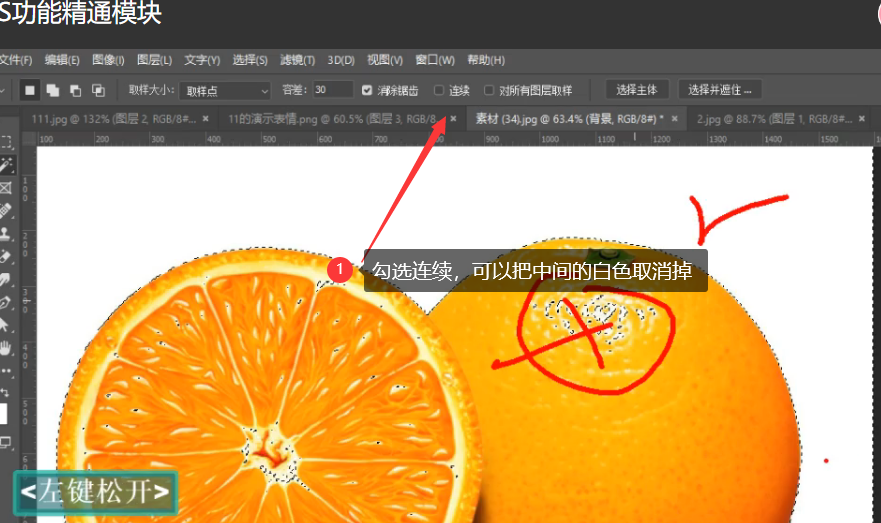
Task: Uncheck the 消除锯齿 anti-alias checkbox
Action: [x=367, y=90]
